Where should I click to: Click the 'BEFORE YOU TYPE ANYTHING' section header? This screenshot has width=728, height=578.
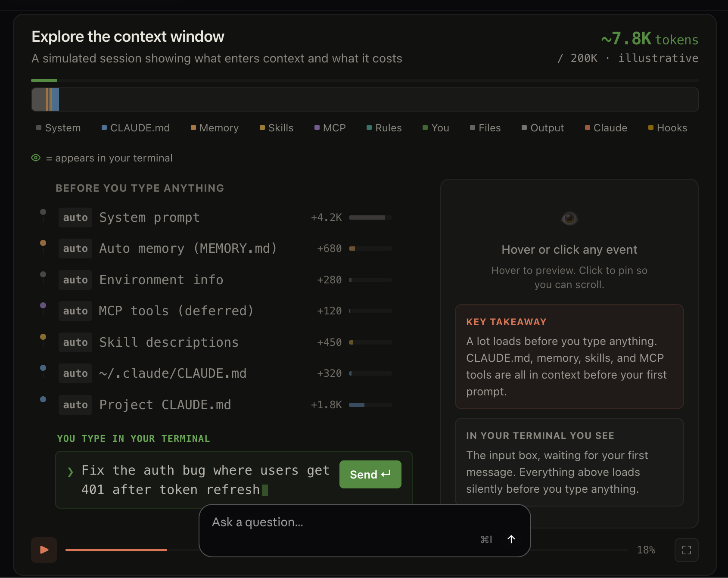coord(140,188)
